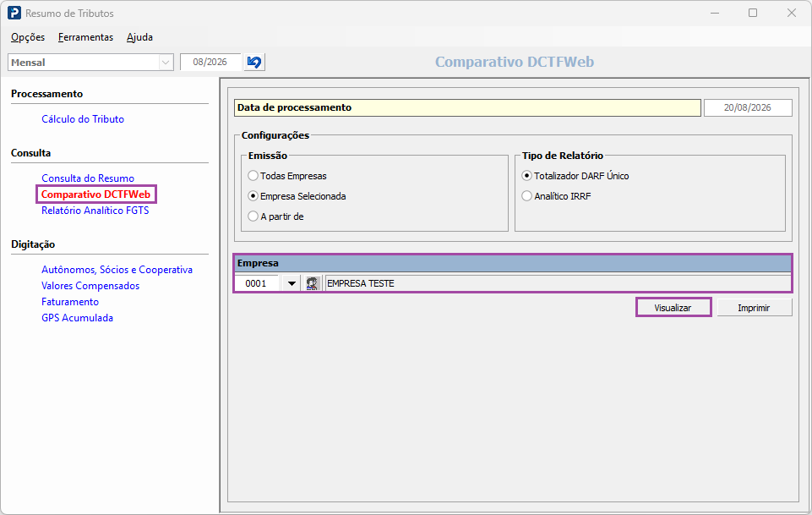
Task: Select Todas Empresas radio option
Action: [x=287, y=176]
